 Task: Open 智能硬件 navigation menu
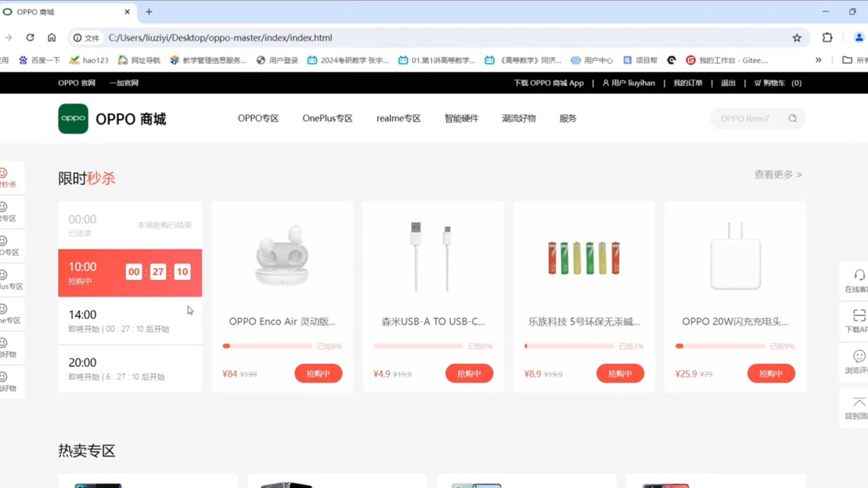click(x=461, y=119)
